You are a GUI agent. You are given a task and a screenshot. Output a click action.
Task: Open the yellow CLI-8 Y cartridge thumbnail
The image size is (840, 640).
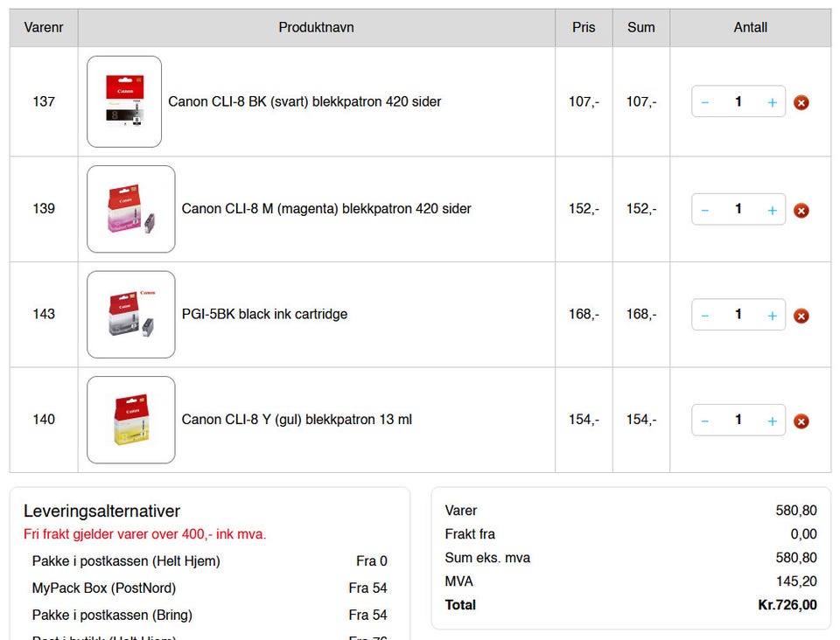click(130, 420)
